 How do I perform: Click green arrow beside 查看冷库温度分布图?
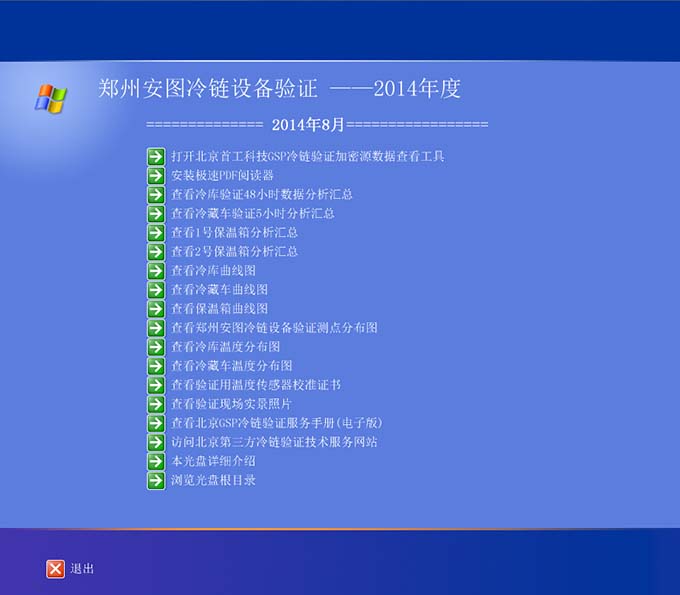pos(156,347)
